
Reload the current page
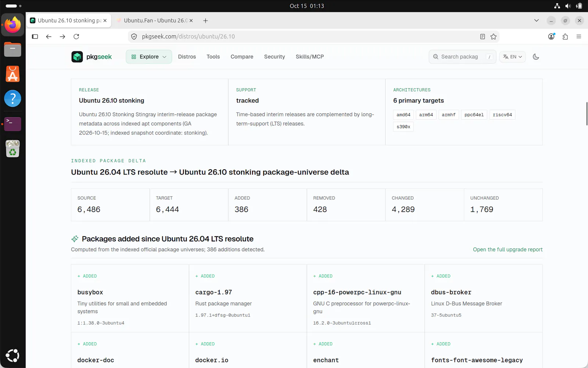click(76, 36)
